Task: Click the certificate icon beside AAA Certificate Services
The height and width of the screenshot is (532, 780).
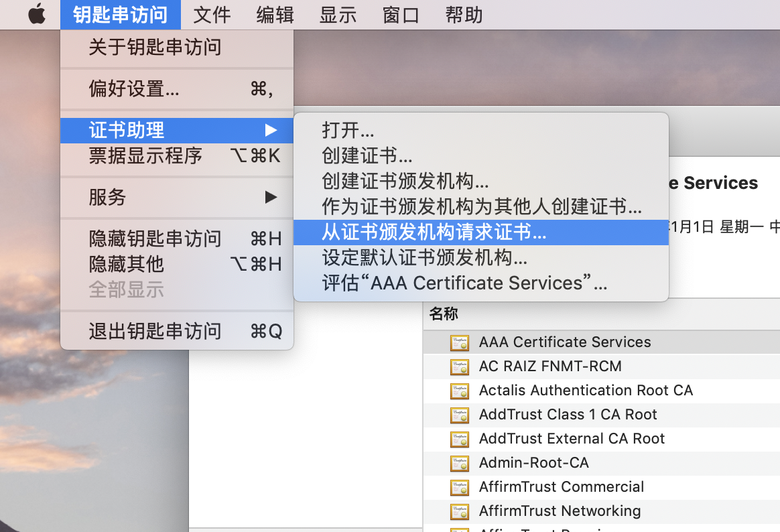Action: pos(460,342)
